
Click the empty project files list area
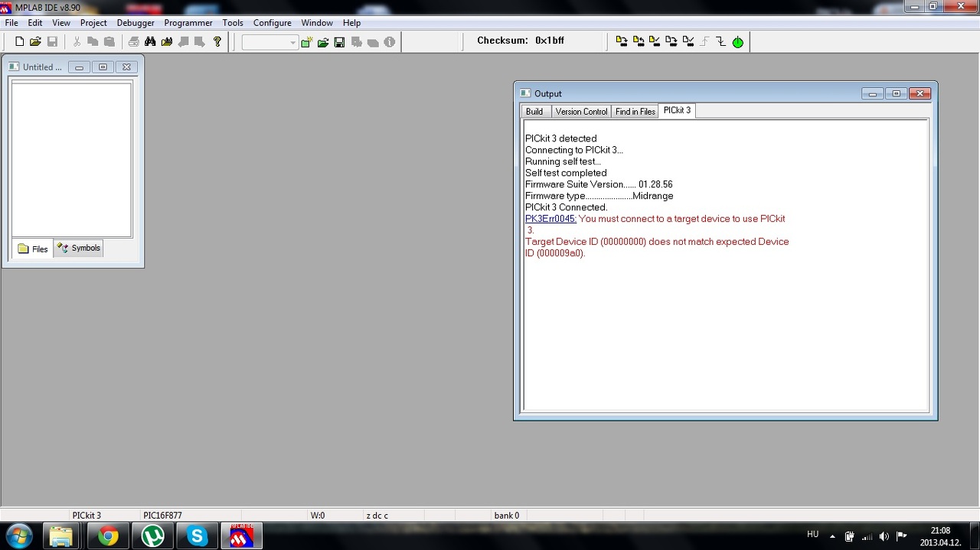[72, 160]
